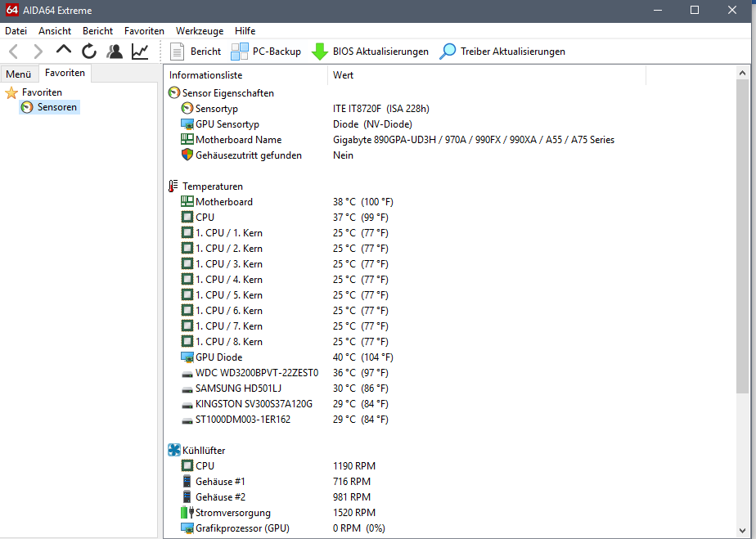Click the shield icon beside Gehäusezutritt gefunden

tap(187, 155)
